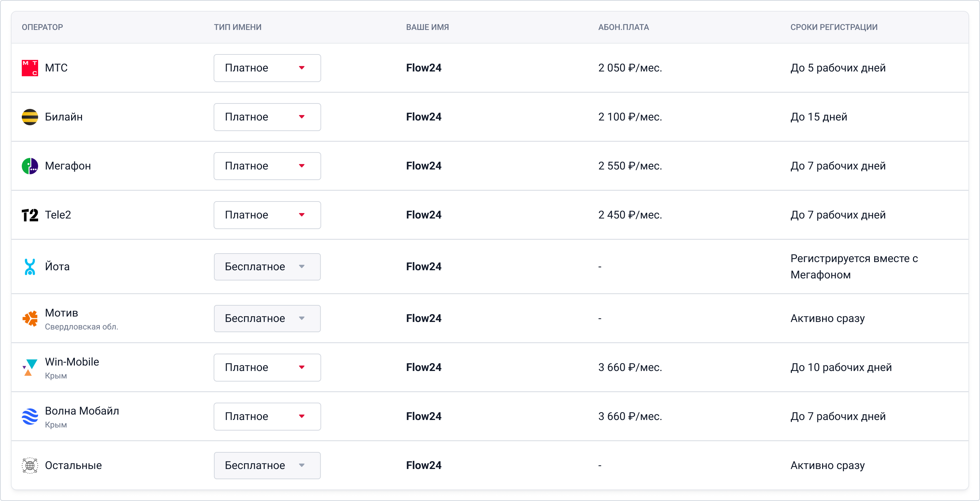Click the Flow24 name in the Tele2 row
Image resolution: width=980 pixels, height=501 pixels.
coord(424,215)
